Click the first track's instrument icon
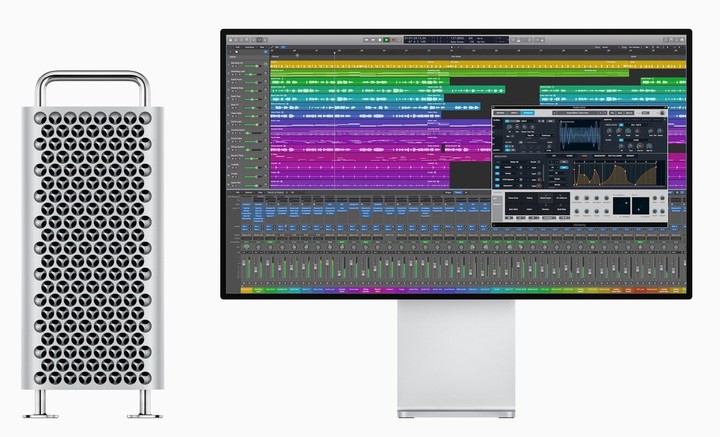Viewport: 720px width, 437px height. click(265, 63)
